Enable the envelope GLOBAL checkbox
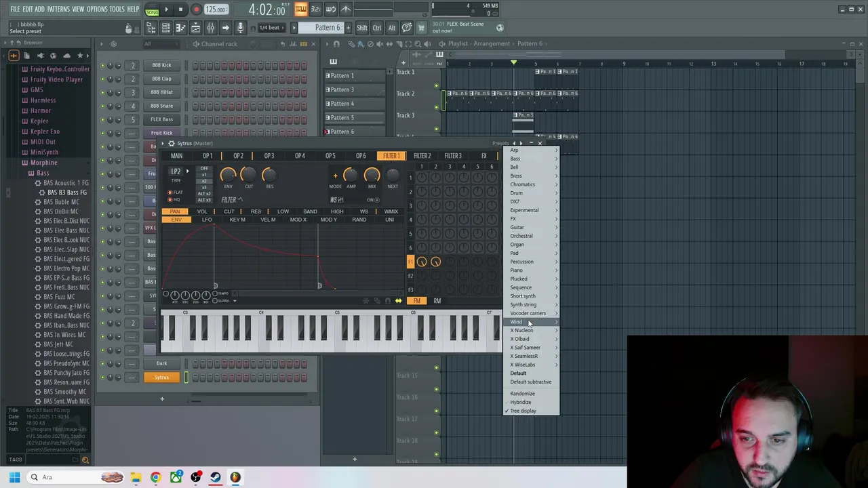 click(214, 301)
